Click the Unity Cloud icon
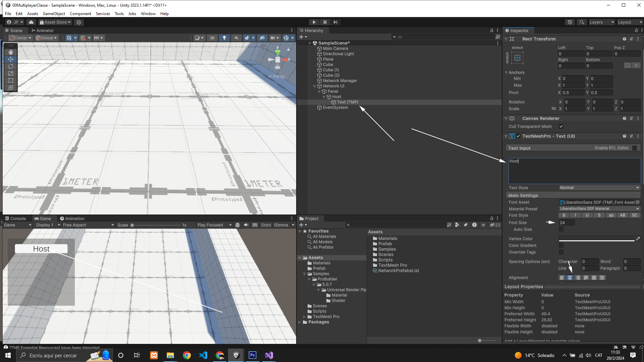644x362 pixels. click(x=31, y=22)
